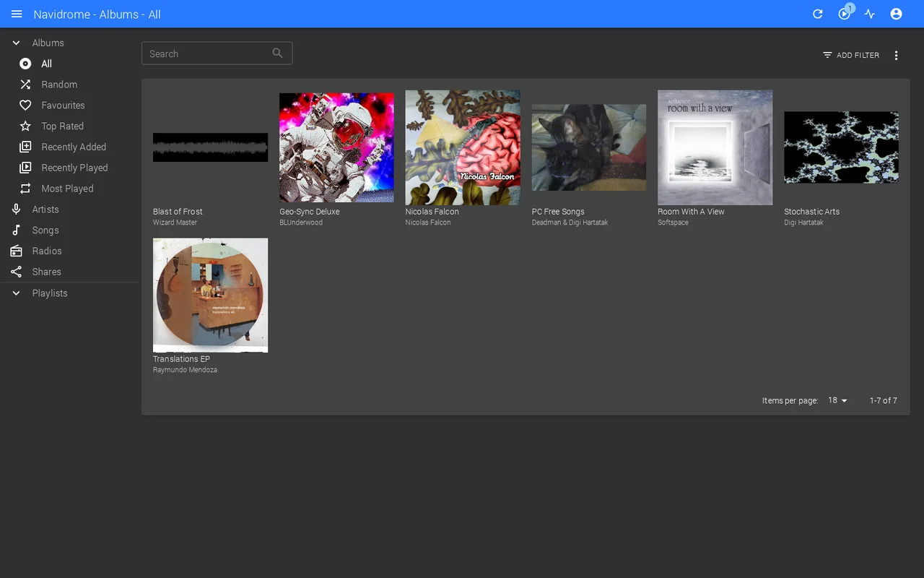The image size is (924, 578).
Task: Click the Room With A View cover
Action: tap(715, 147)
